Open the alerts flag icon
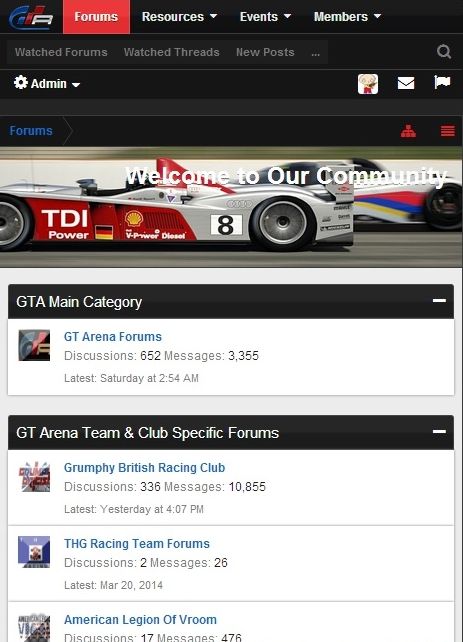Viewport: 463px width, 642px height. point(442,82)
